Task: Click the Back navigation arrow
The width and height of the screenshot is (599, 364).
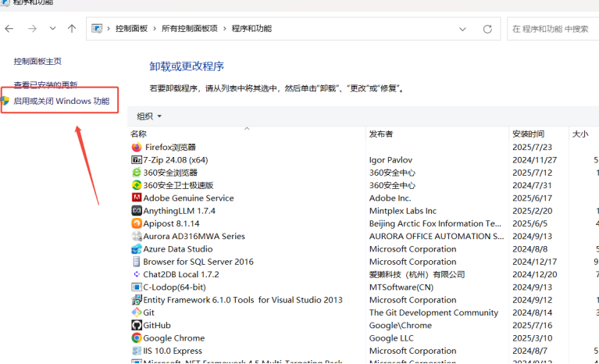Action: tap(9, 29)
